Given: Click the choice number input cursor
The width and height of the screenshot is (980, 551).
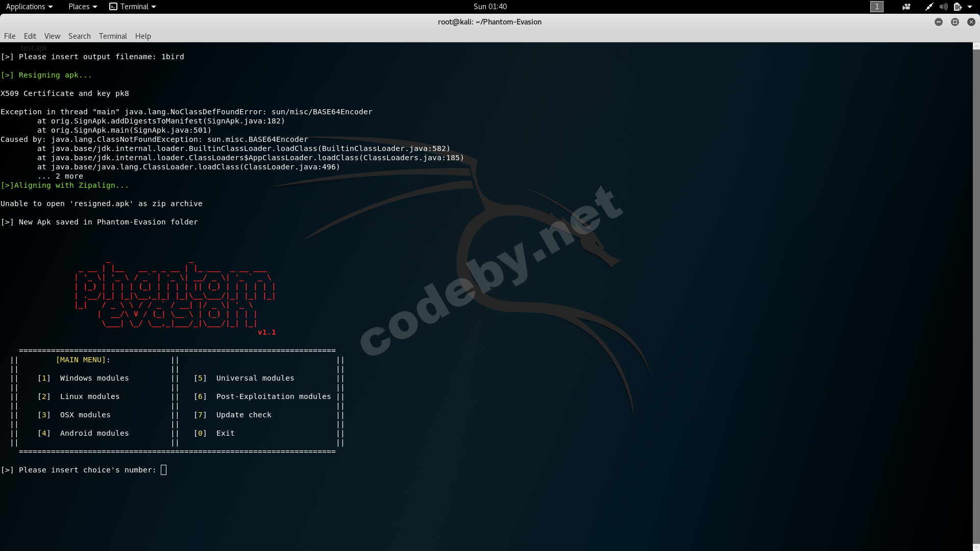Looking at the screenshot, I should coord(163,469).
